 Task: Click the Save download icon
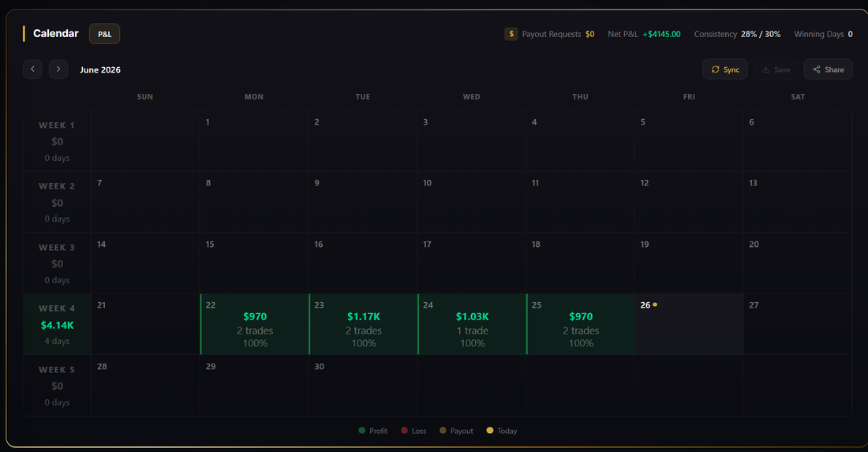[x=765, y=69]
